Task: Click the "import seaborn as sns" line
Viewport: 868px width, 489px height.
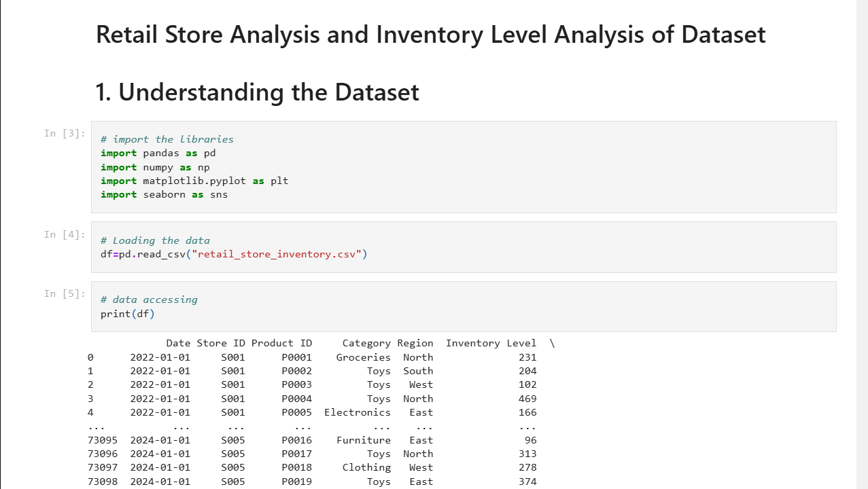Action: click(x=164, y=194)
